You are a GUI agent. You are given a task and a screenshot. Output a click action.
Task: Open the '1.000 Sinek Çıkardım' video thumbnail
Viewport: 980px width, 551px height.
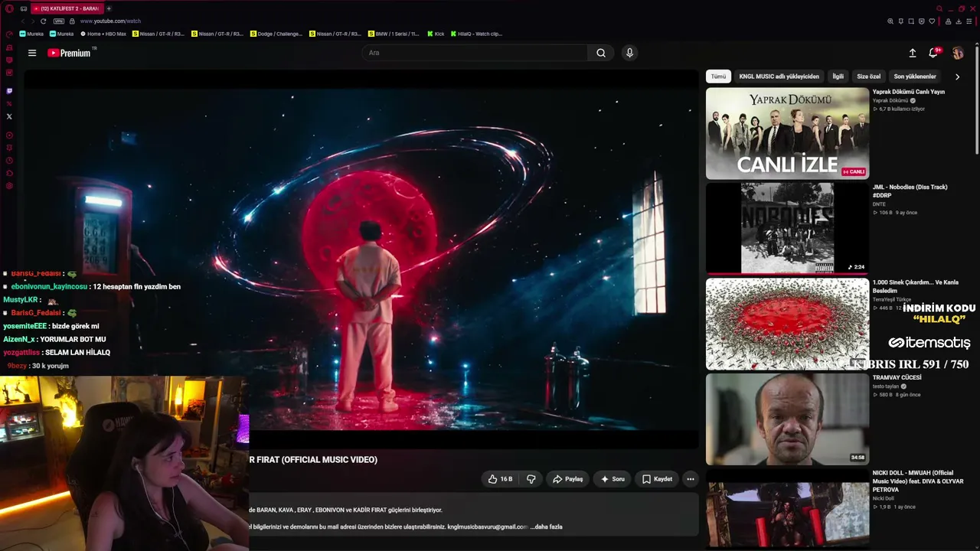[787, 324]
